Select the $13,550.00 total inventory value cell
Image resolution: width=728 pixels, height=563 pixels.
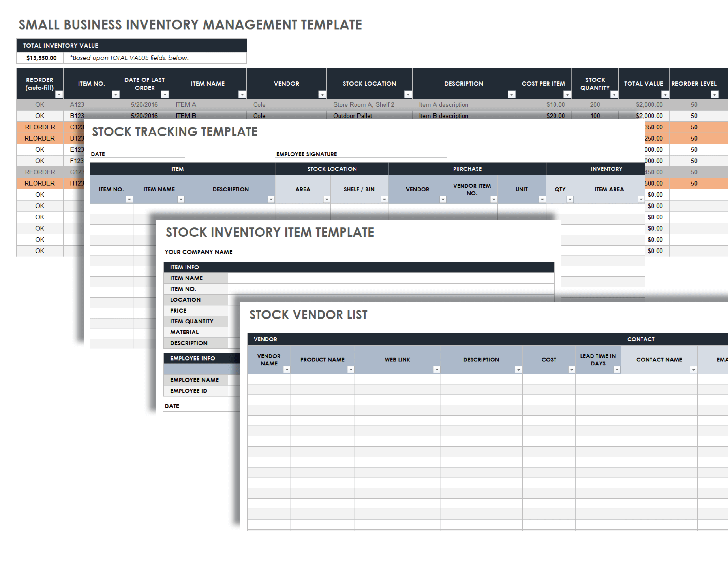(41, 58)
